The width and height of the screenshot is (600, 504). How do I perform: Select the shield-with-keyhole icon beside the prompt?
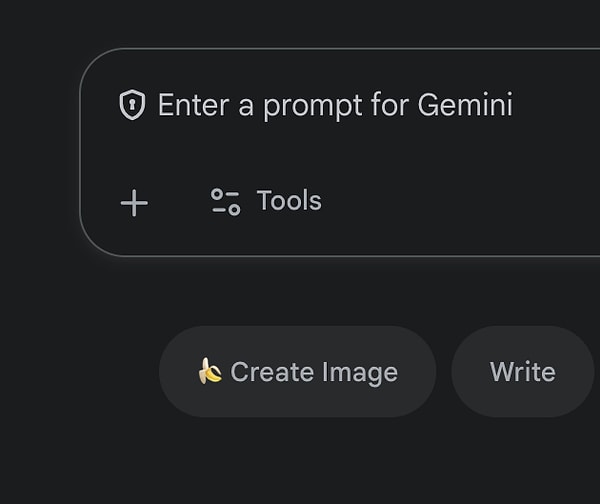pyautogui.click(x=132, y=105)
